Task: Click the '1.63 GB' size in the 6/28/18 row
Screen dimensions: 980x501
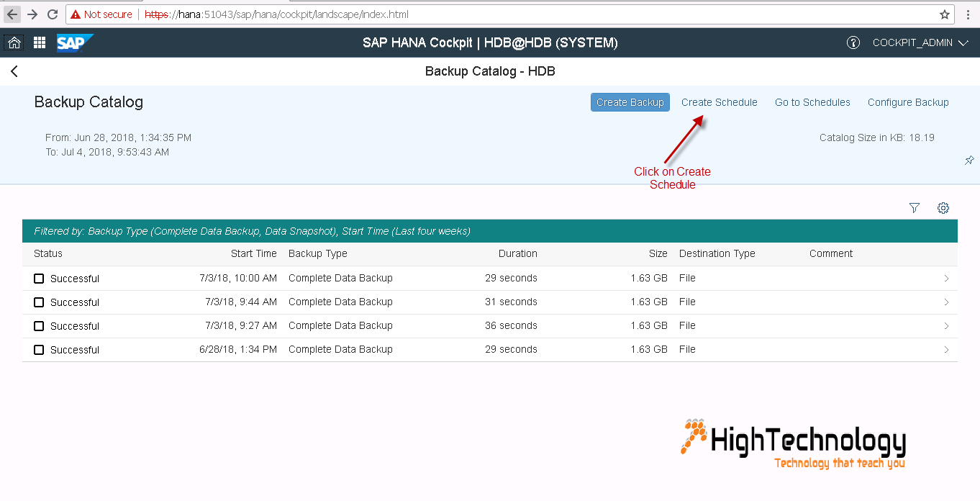Action: 649,349
